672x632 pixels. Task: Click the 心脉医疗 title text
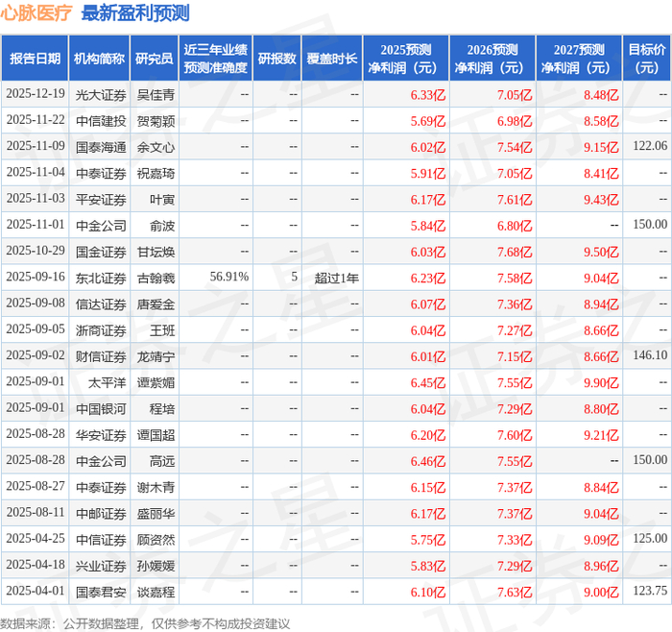36,12
